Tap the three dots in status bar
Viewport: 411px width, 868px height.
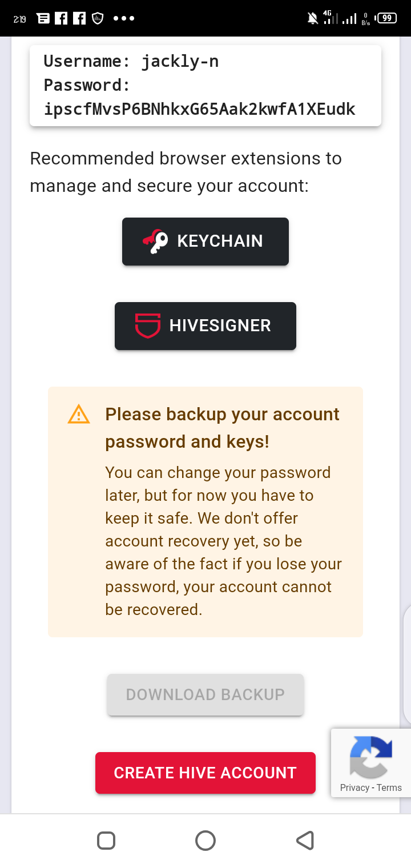pyautogui.click(x=124, y=18)
